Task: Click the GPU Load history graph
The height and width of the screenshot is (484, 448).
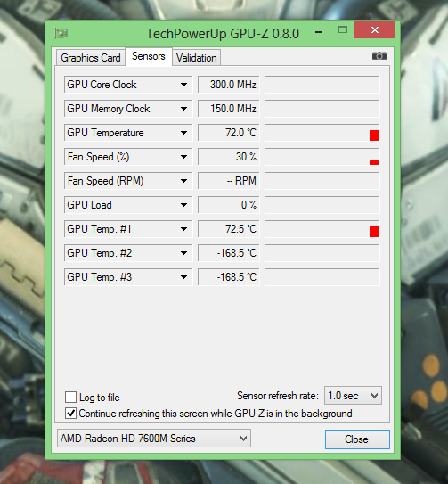Action: click(x=322, y=205)
